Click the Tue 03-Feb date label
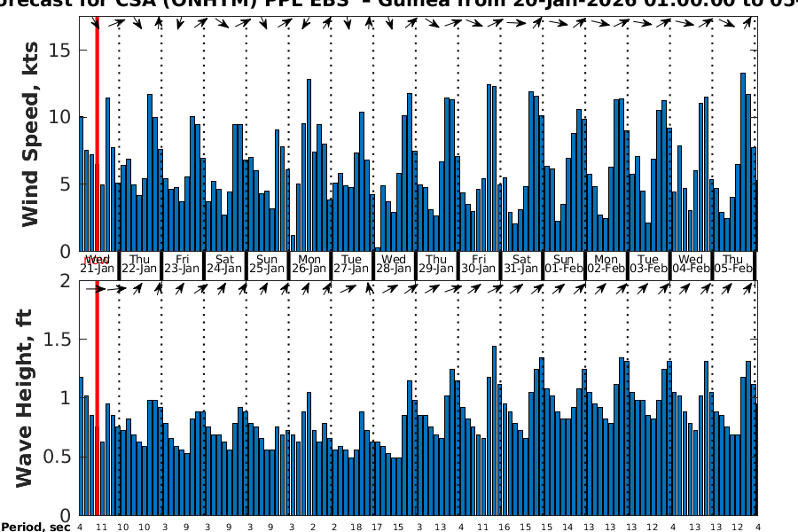This screenshot has height=532, width=798. (649, 263)
